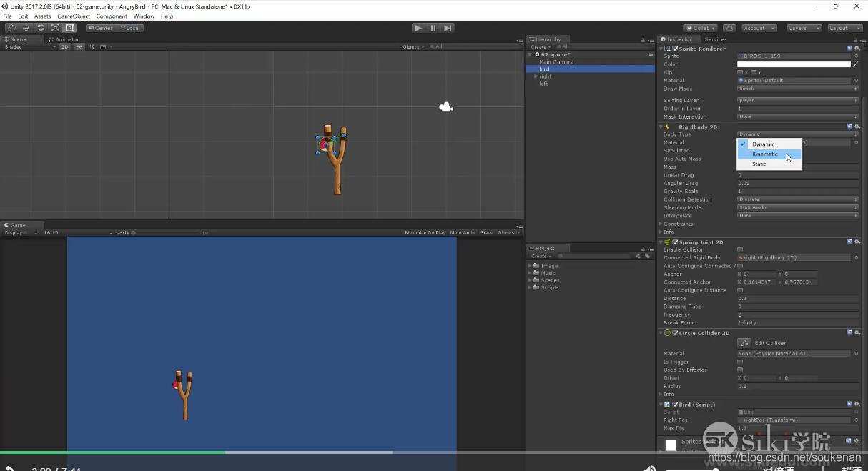Open the Interpolate dropdown
The image size is (868, 471).
tap(798, 215)
